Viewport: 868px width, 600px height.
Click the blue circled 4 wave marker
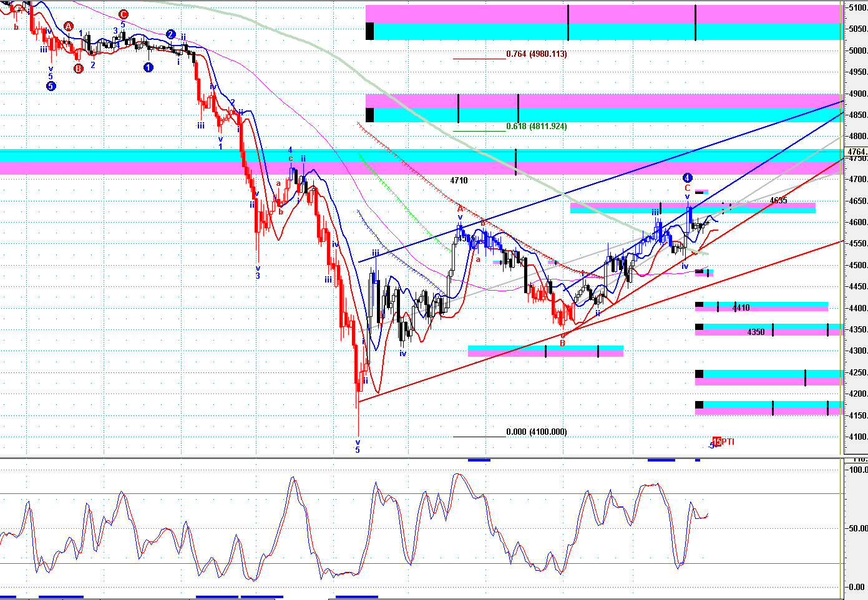688,178
